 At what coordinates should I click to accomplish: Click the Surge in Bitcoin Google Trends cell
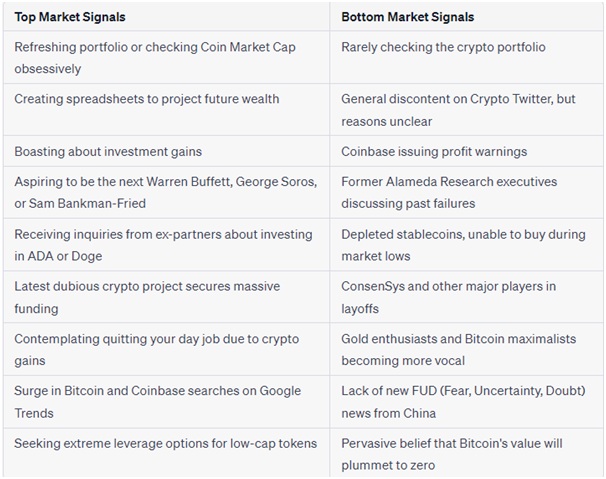(x=166, y=402)
